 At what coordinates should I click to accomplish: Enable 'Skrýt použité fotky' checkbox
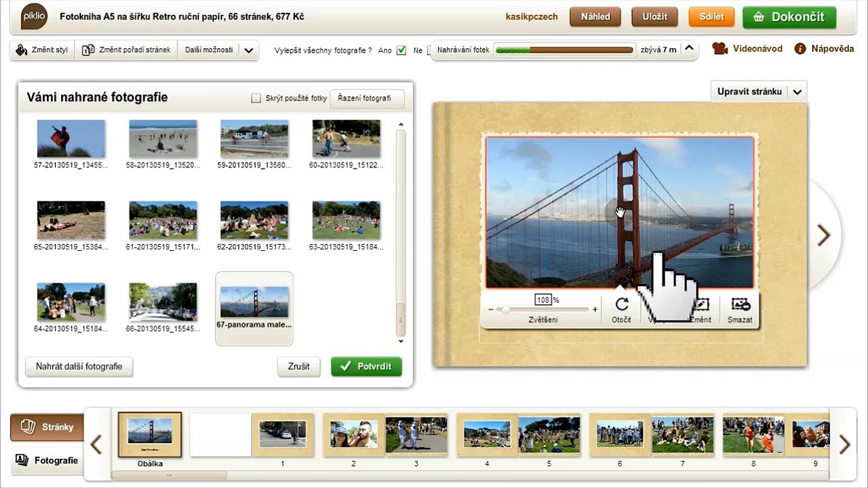(x=256, y=98)
